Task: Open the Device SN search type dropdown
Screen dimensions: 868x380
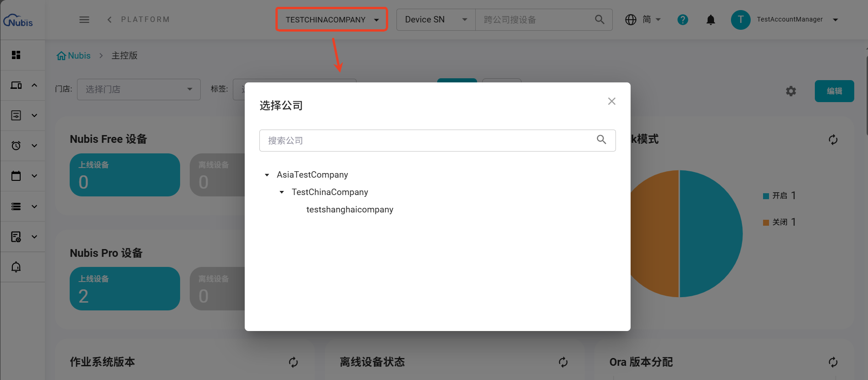Action: tap(436, 20)
